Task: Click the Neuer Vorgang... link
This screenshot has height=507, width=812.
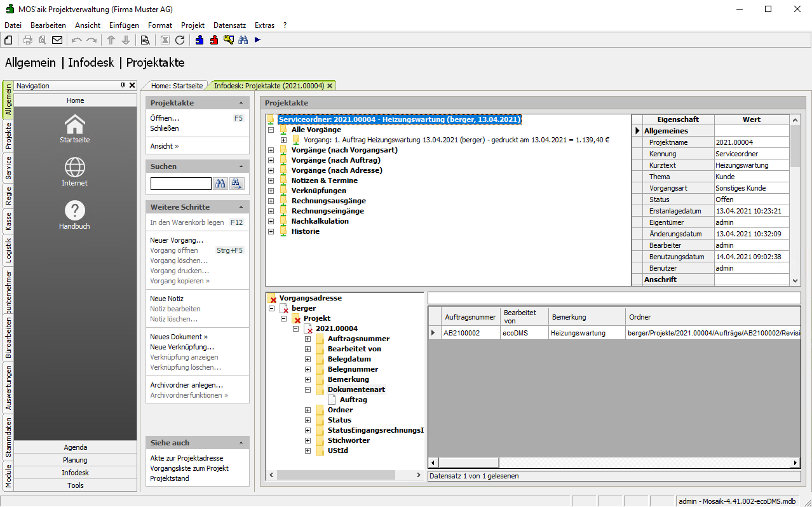Action: tap(177, 240)
